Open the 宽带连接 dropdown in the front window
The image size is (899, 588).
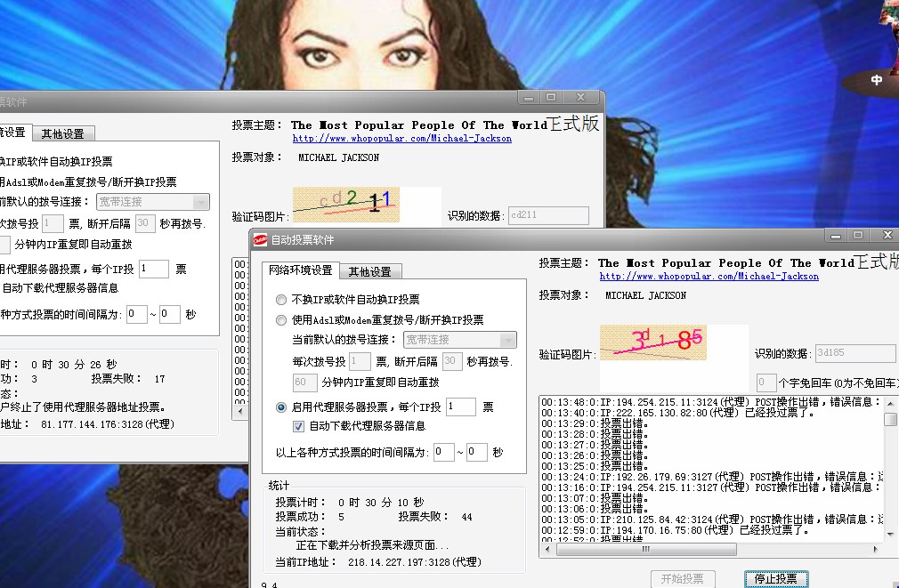click(x=507, y=340)
